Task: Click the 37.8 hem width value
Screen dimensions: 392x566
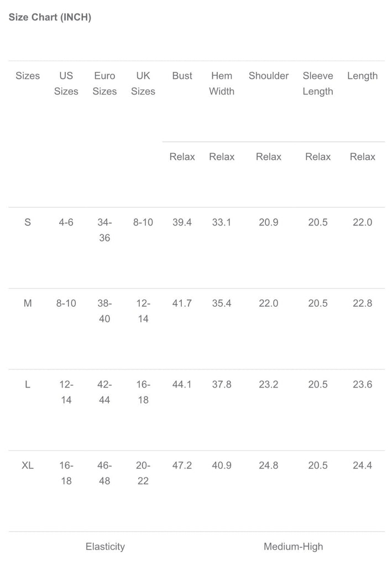Action: tap(222, 384)
